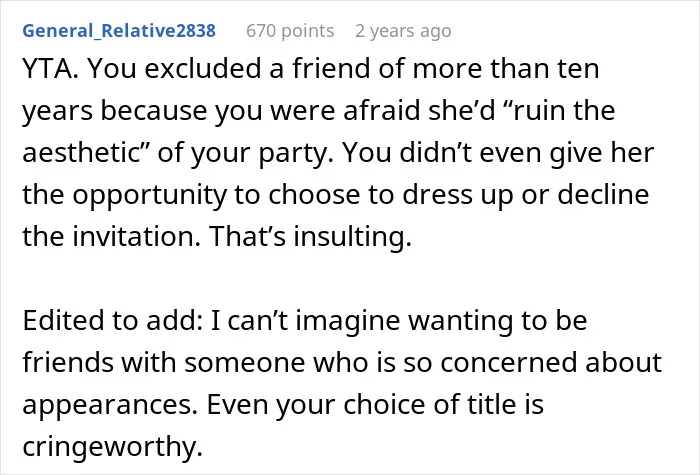Click the 'YTA.' verdict at comment start
Image resolution: width=700 pixels, height=475 pixels.
point(50,69)
